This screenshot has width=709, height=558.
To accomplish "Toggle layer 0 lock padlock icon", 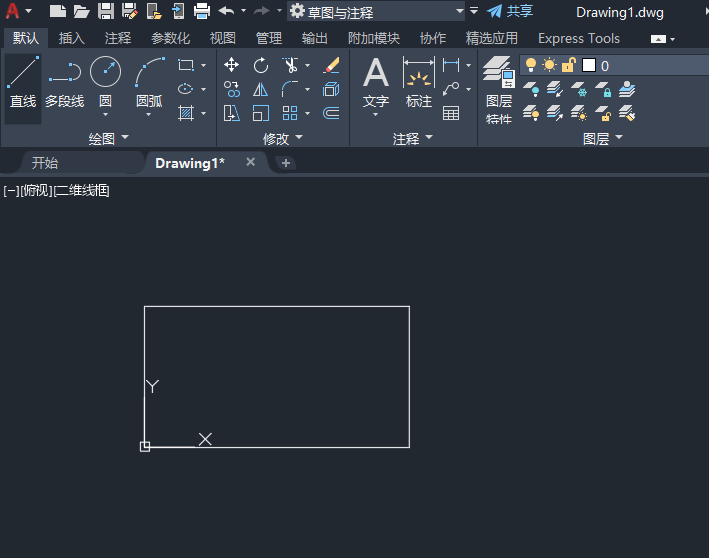I will pos(568,65).
